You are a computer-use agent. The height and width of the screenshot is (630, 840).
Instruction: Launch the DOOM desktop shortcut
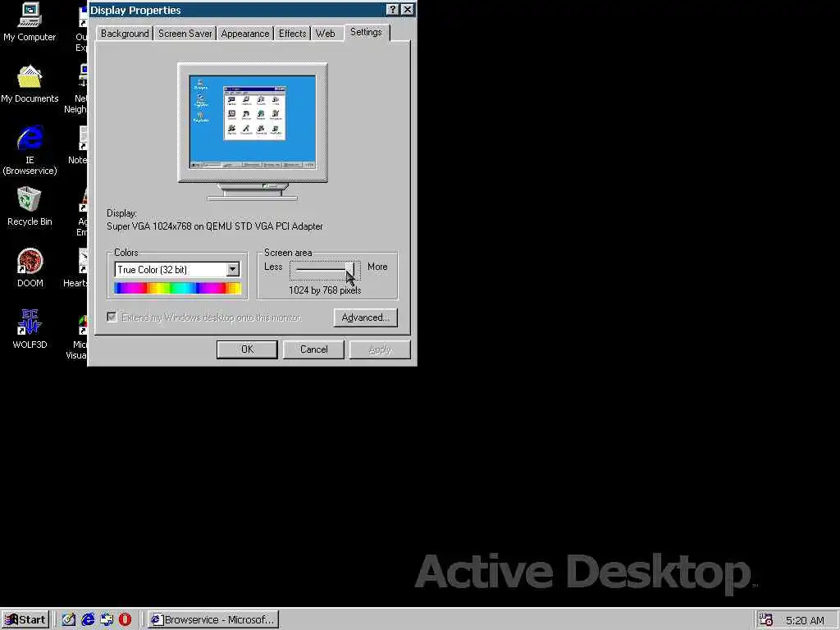tap(30, 268)
